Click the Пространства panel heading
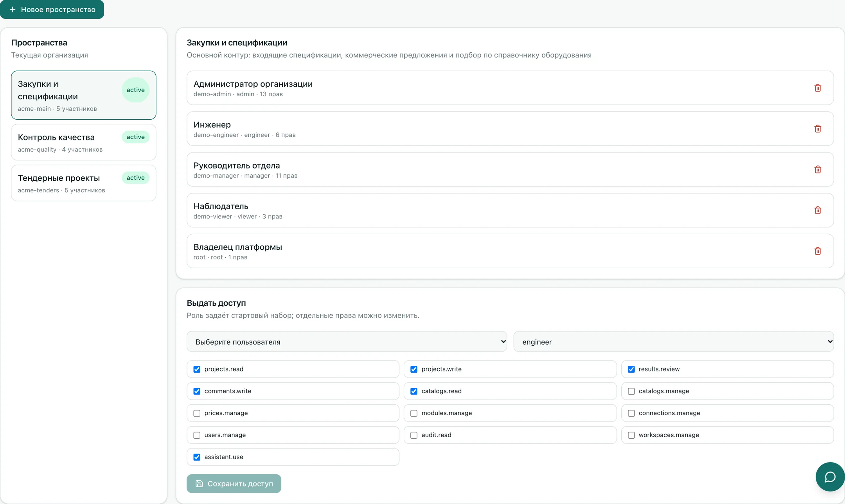The image size is (845, 504). (39, 43)
